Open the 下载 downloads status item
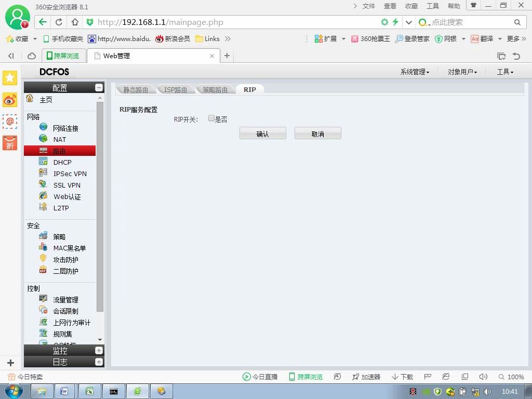 click(403, 377)
